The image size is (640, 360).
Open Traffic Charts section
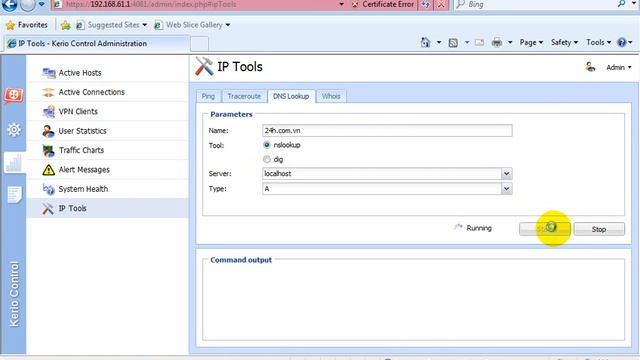tap(107, 150)
